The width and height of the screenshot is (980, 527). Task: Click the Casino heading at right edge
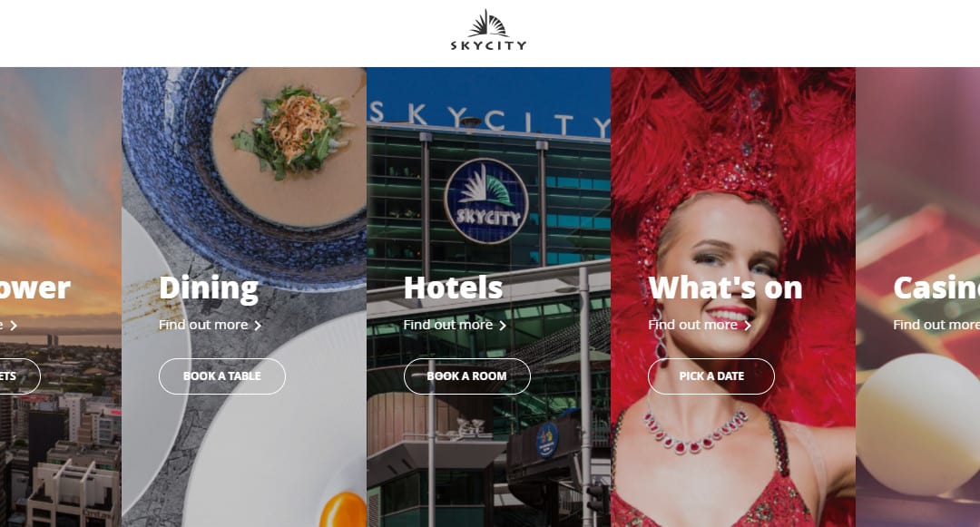coord(936,288)
